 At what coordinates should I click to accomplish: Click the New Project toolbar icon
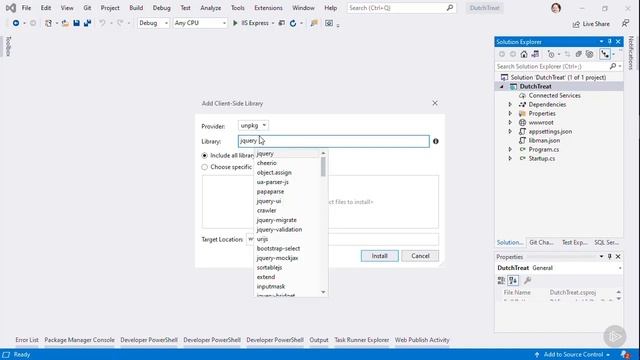(x=48, y=23)
